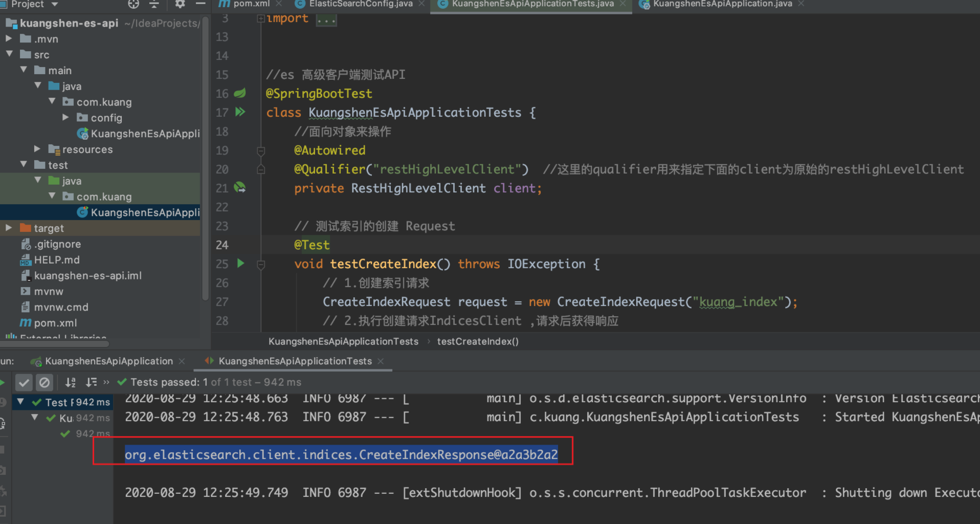Close KuangshenEsApiApplicationTests run tab

(x=381, y=361)
